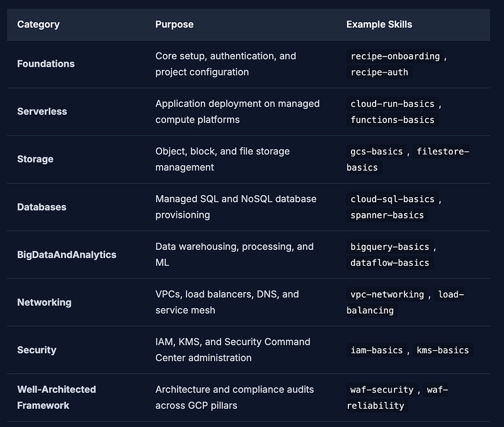Click 'Application deployment on managed compute platforms' text
Screen dimensions: 504x427
tap(238, 111)
